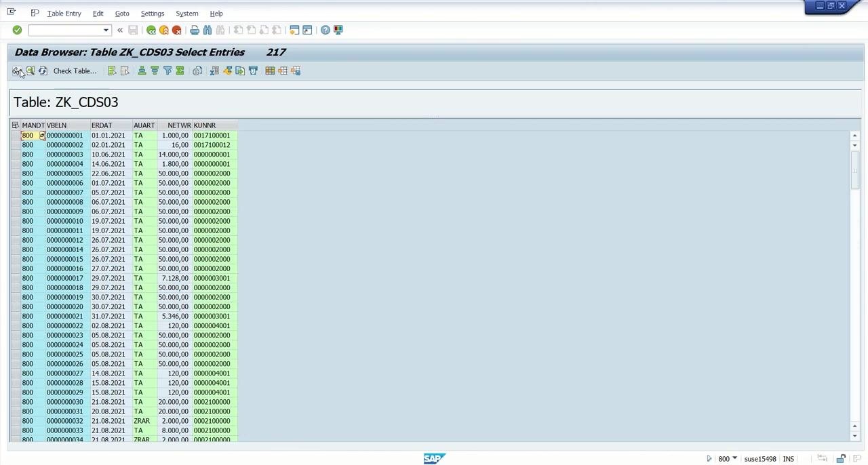Image resolution: width=868 pixels, height=465 pixels.
Task: Click the SAP GUI options menu icon top-left
Action: tap(11, 12)
